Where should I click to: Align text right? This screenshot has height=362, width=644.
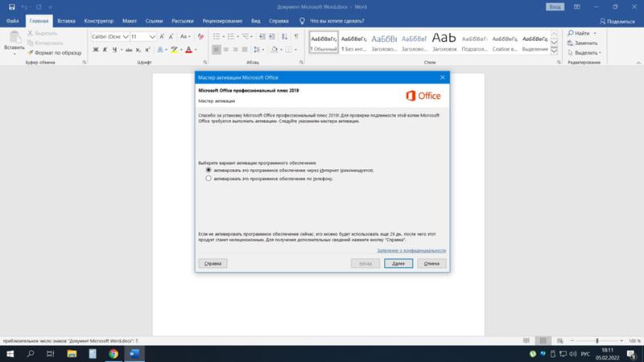point(235,50)
